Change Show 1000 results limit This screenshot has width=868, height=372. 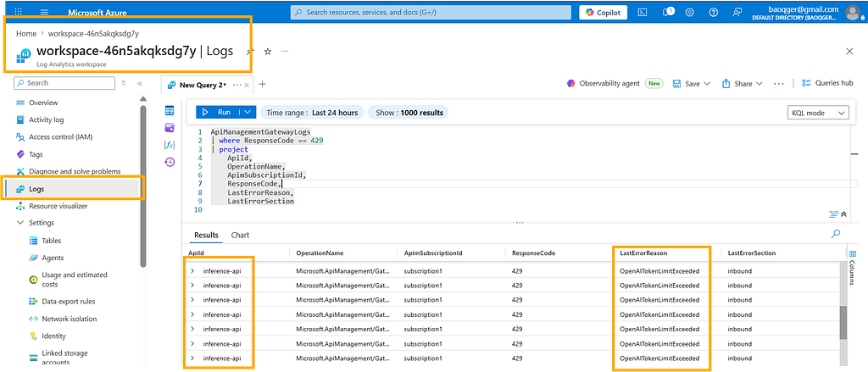coord(409,113)
